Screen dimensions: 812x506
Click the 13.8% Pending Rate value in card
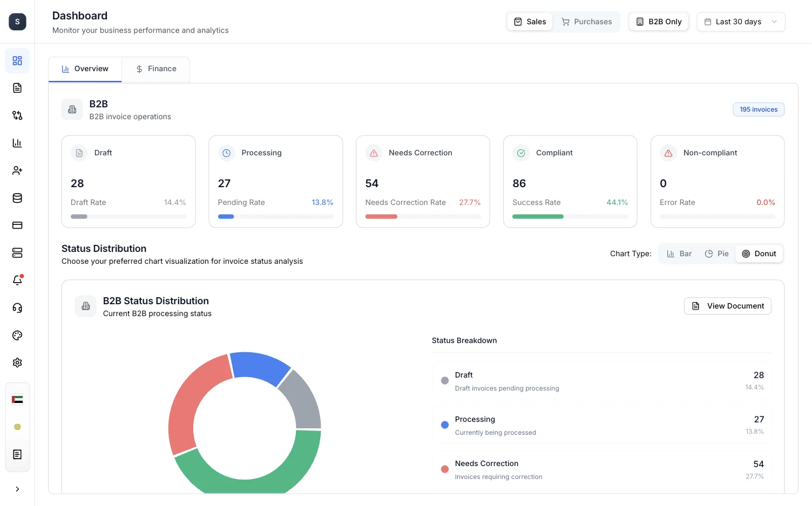322,203
